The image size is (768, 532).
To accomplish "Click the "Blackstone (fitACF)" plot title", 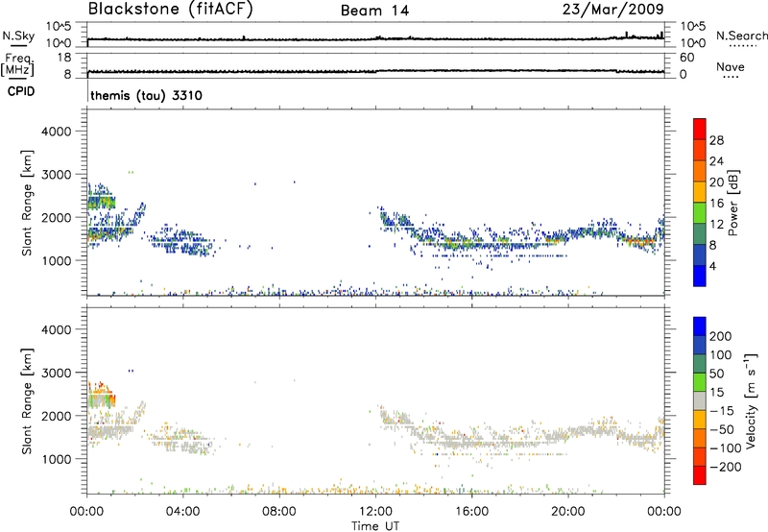I will 171,9.
